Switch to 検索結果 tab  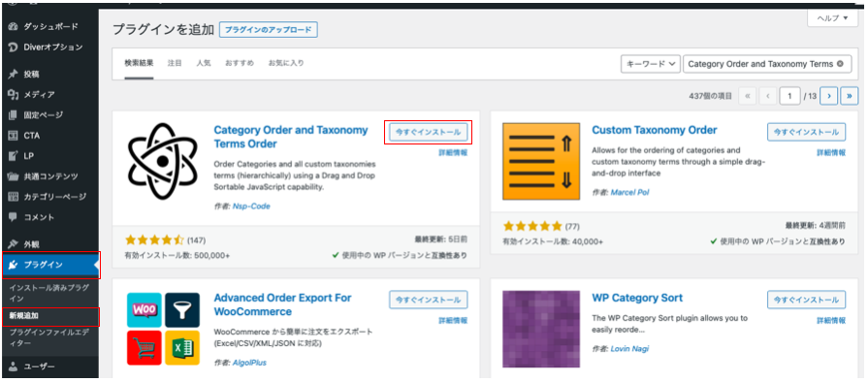[x=139, y=63]
